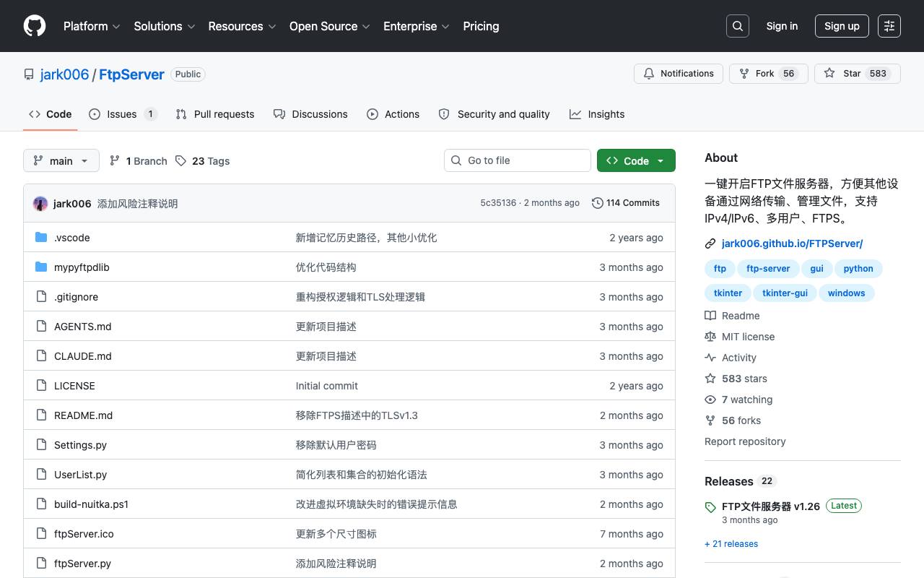Screen dimensions: 924x578
Task: Open the Insights tab
Action: pos(597,114)
